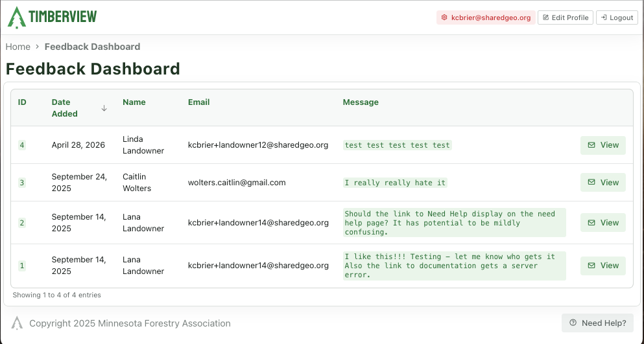Click the ID badge 2
Viewport: 644px width, 344px height.
click(22, 223)
